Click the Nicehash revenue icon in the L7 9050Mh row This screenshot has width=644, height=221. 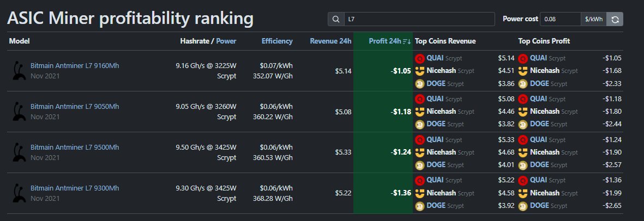419,112
